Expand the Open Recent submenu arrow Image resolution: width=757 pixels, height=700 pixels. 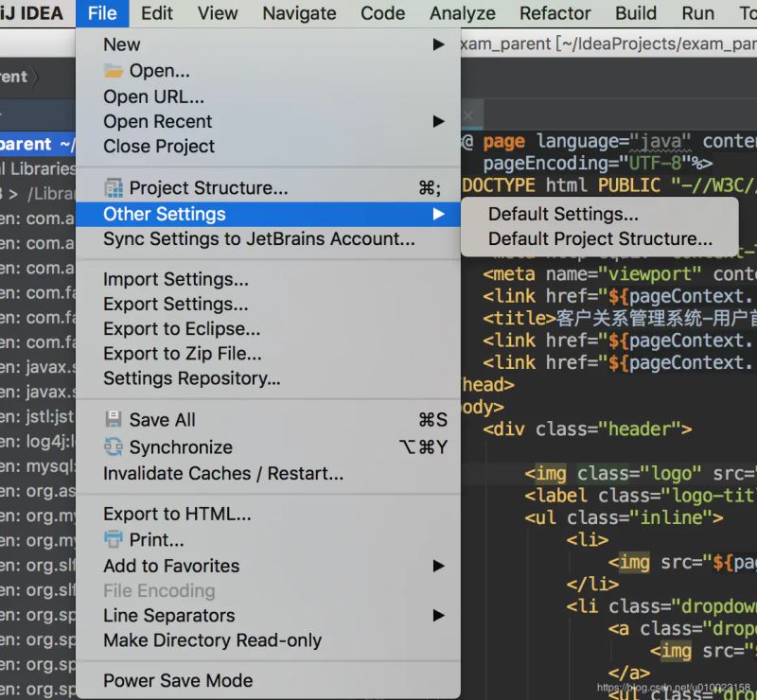(x=438, y=121)
